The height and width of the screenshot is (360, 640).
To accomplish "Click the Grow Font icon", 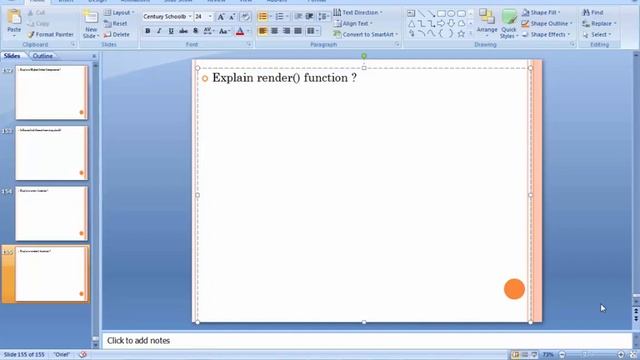I will click(x=221, y=17).
